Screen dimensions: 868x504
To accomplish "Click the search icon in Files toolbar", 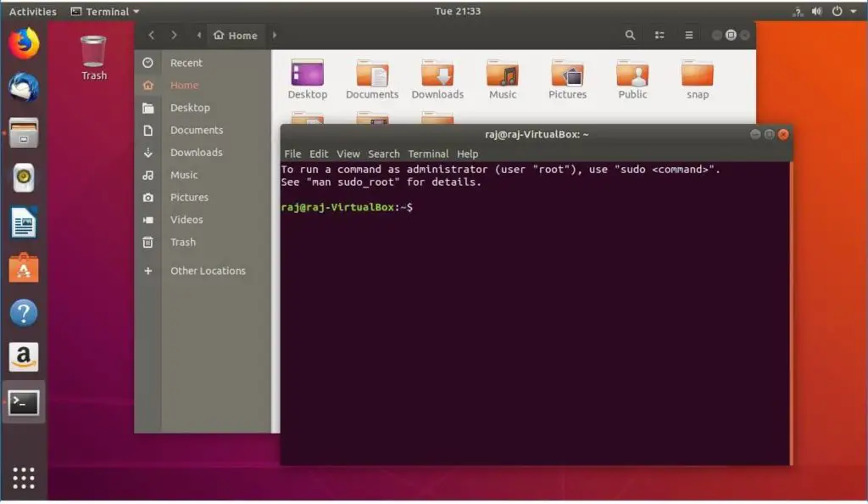I will pyautogui.click(x=630, y=36).
